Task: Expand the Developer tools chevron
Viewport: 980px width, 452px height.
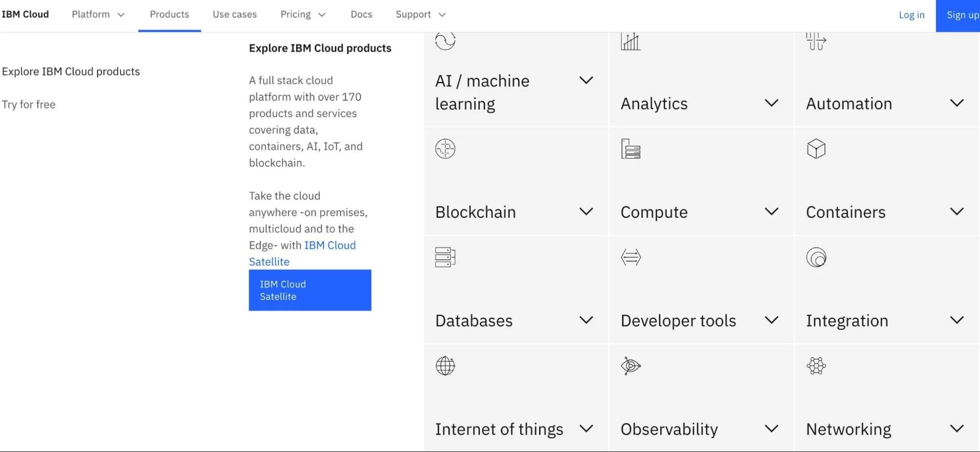Action: pos(772,320)
